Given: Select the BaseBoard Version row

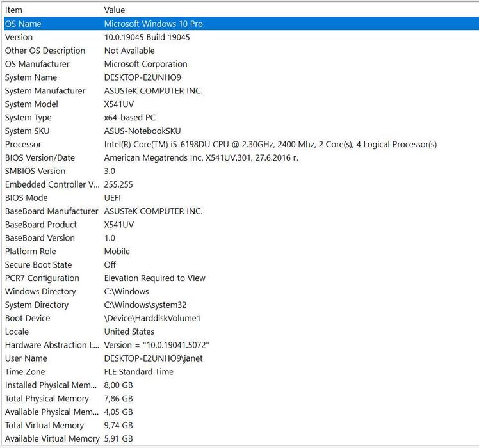Looking at the screenshot, I should point(241,238).
